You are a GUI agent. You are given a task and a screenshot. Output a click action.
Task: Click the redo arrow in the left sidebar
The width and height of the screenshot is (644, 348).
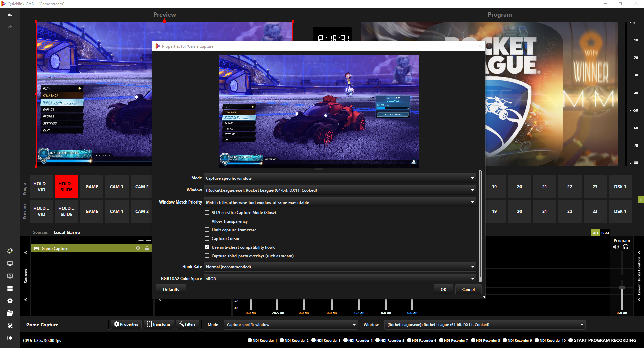(x=10, y=27)
